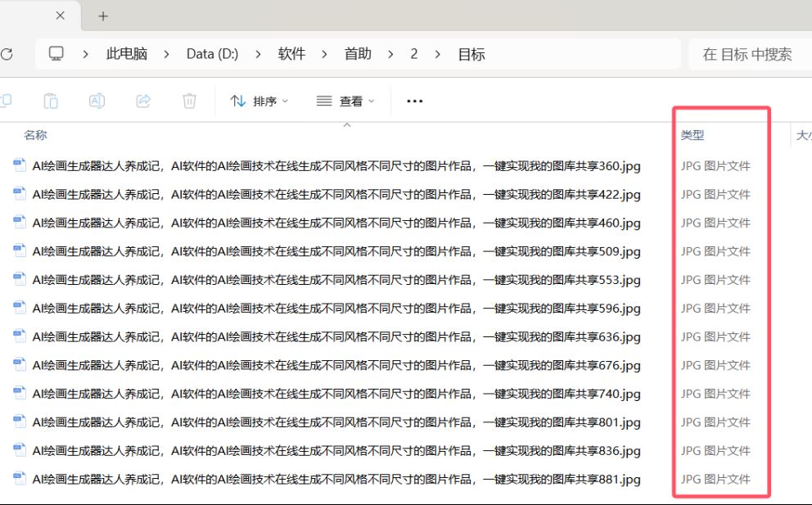
Task: Click the Share icon in toolbar
Action: (x=143, y=101)
